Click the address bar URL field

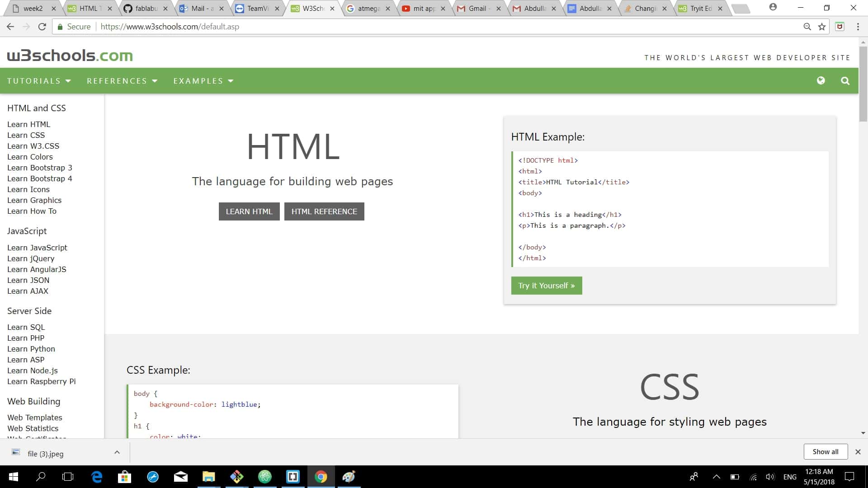tap(448, 27)
